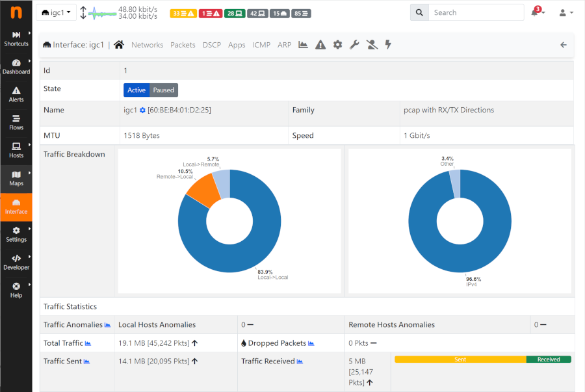Click the alerts warning triangle icon
585x392 pixels.
pos(320,45)
